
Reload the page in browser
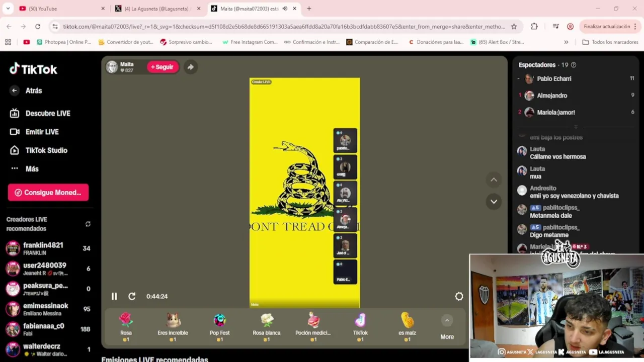pyautogui.click(x=38, y=27)
